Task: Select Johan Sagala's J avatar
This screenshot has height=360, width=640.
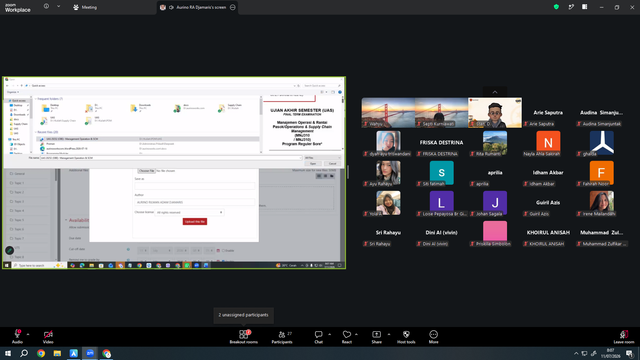Action: click(x=495, y=203)
